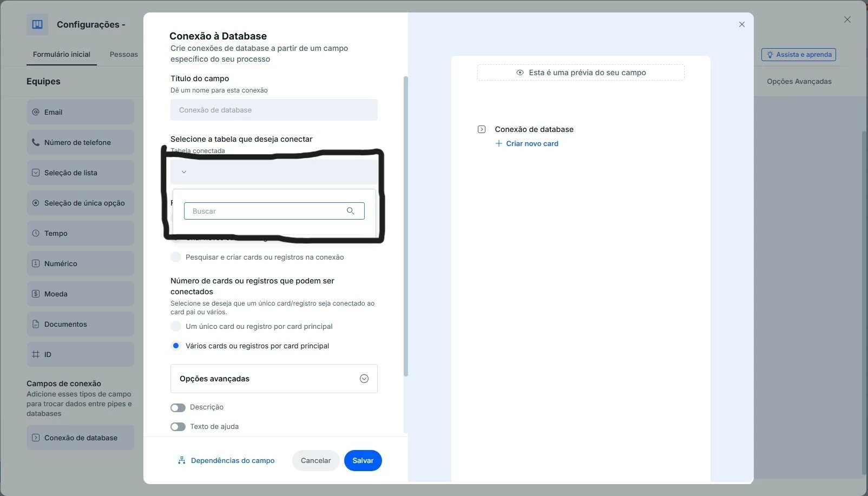The image size is (868, 496).
Task: Click the dependencies tree icon near Dependências do campo
Action: click(182, 460)
